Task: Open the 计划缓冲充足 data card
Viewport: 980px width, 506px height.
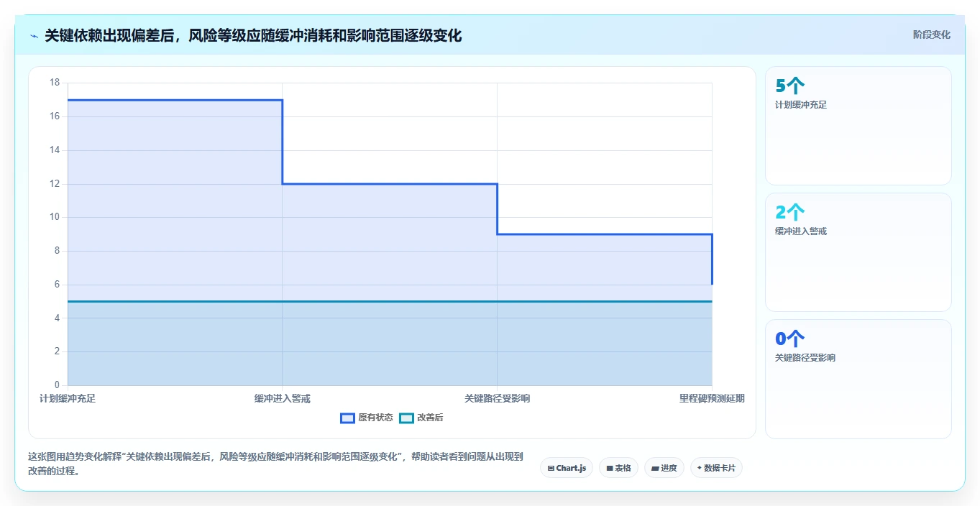Action: (x=858, y=126)
